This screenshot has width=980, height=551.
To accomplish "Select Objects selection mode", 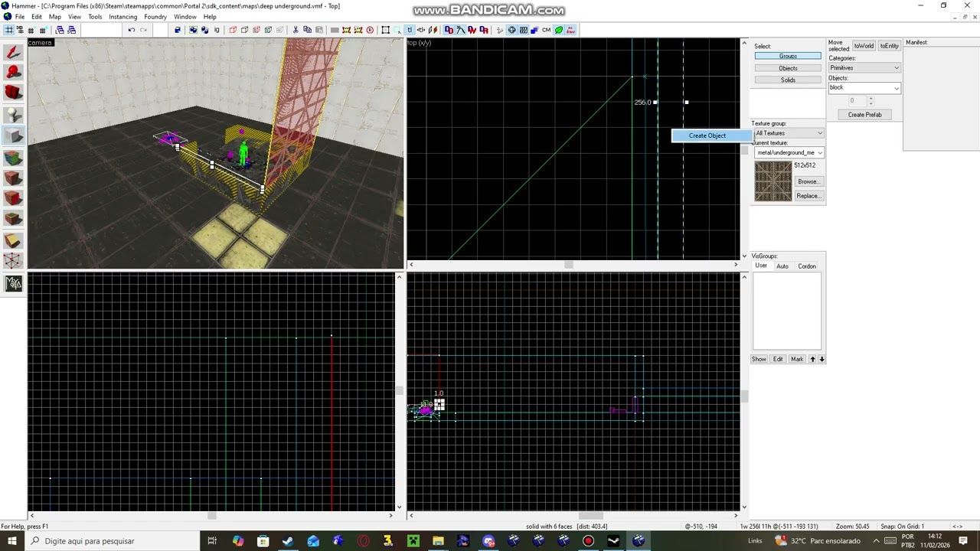I will (788, 68).
